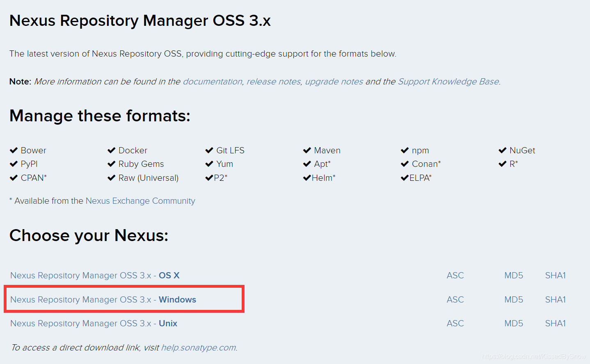Open the ASC signature for OS X

(x=455, y=275)
